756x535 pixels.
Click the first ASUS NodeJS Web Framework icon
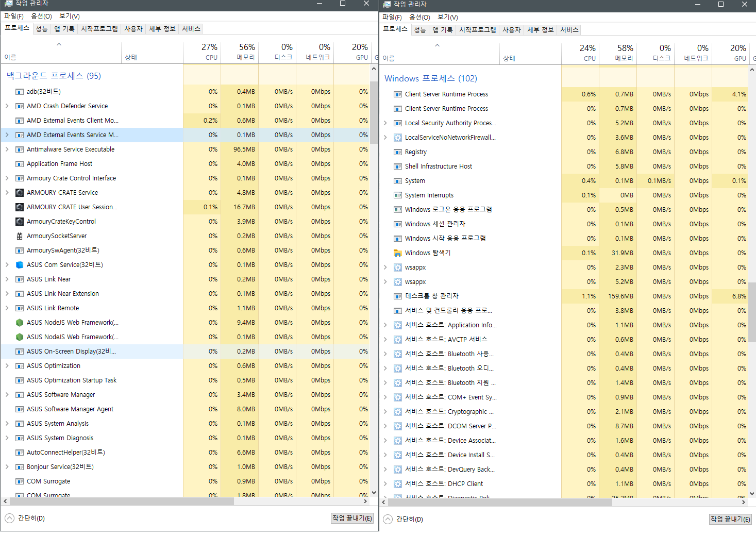click(x=20, y=323)
